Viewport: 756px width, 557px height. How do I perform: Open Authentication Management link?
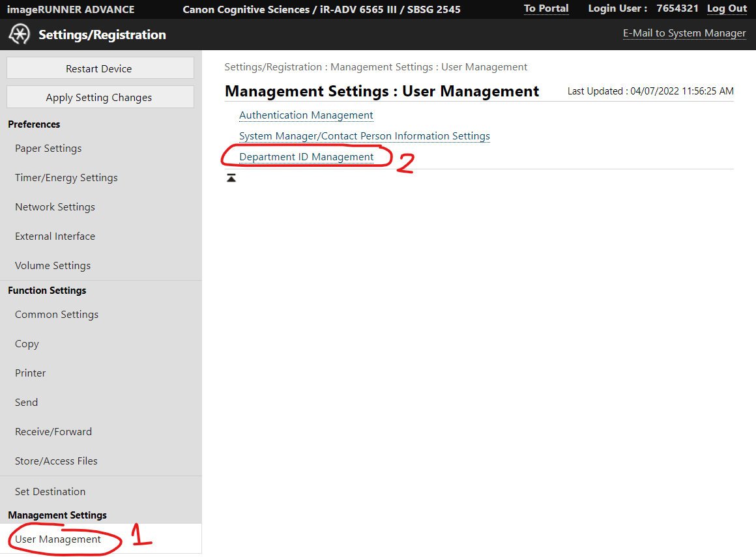point(306,115)
